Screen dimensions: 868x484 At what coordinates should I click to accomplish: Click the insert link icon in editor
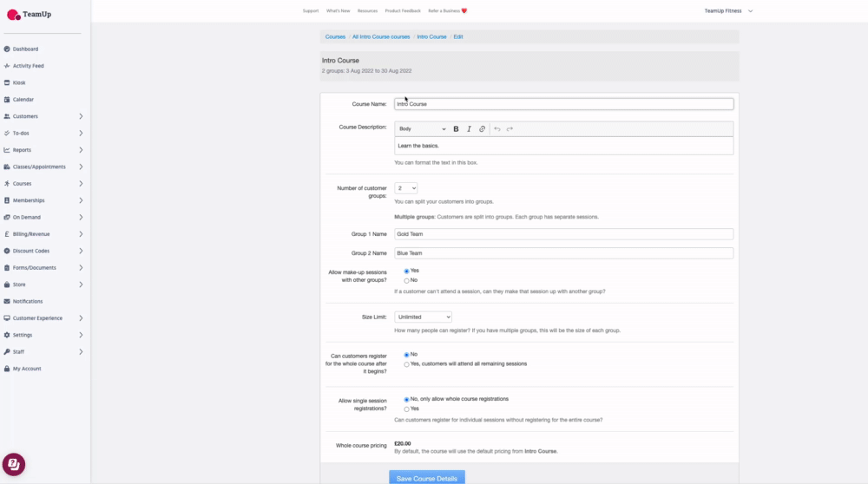point(483,129)
